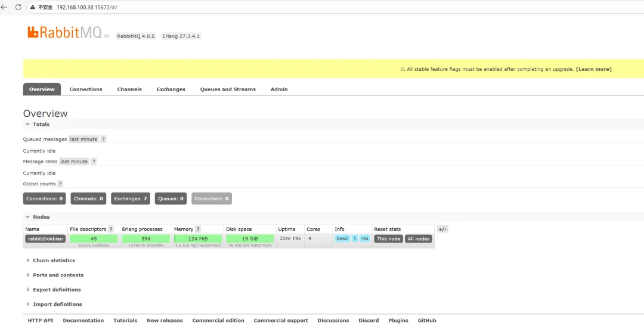Click the Connections: 0 count button
Image resolution: width=644 pixels, height=332 pixels.
click(x=44, y=198)
